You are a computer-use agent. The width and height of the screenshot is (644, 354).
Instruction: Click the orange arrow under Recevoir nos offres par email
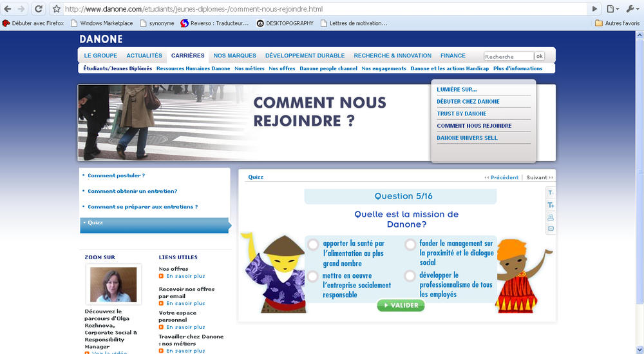click(x=162, y=304)
